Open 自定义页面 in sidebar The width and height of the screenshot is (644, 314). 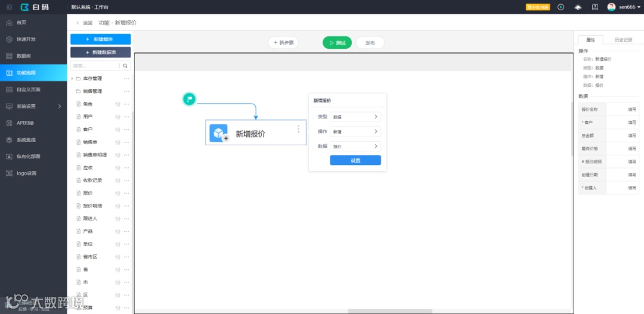click(x=33, y=89)
